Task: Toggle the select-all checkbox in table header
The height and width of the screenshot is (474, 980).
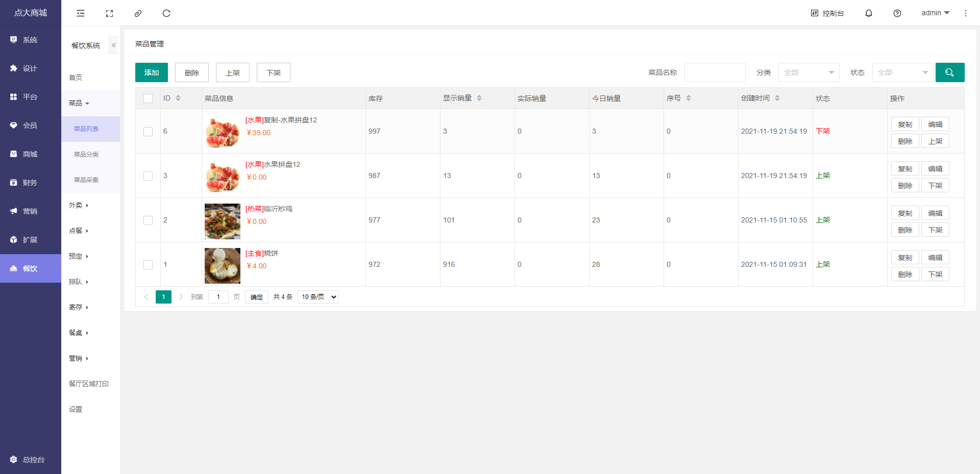Action: pos(148,98)
